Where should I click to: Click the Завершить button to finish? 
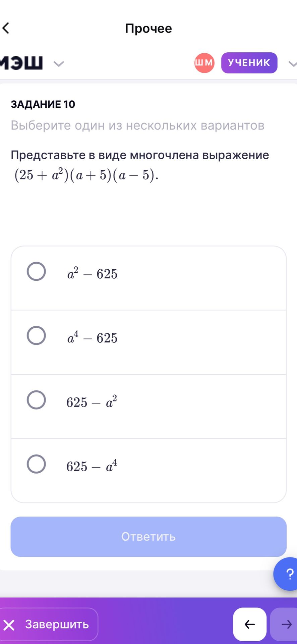49,624
